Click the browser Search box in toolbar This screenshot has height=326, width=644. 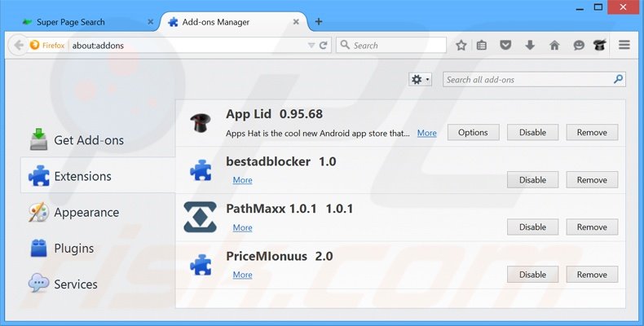pos(391,45)
